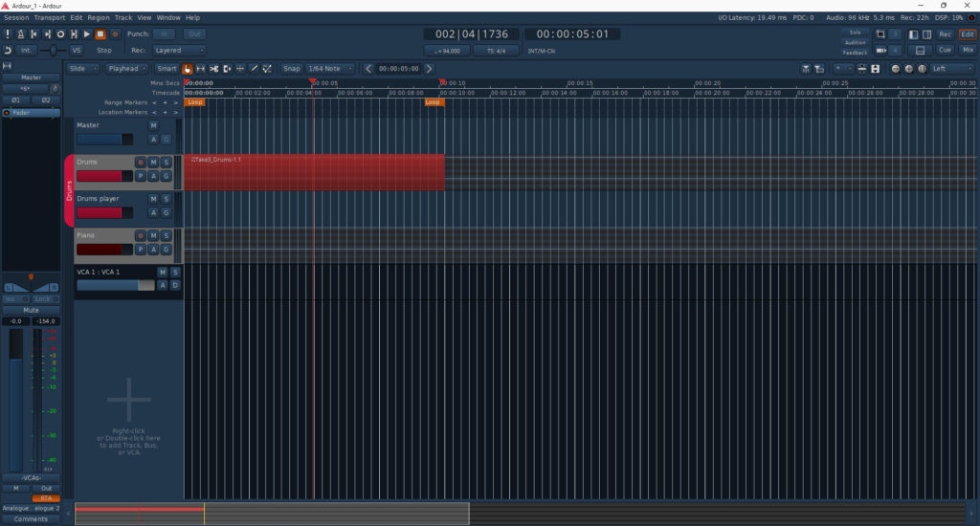Solo the Piano track
This screenshot has height=526, width=980.
pyautogui.click(x=166, y=235)
